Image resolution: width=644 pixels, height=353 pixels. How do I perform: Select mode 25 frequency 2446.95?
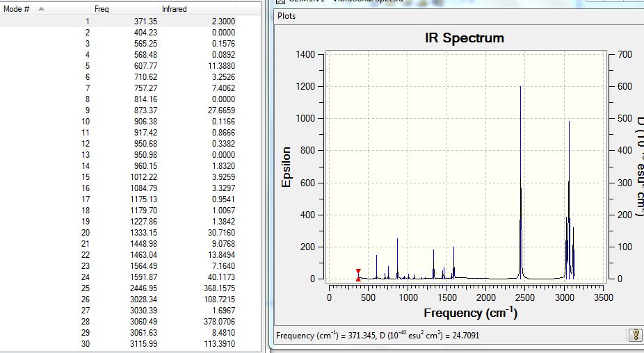[144, 288]
